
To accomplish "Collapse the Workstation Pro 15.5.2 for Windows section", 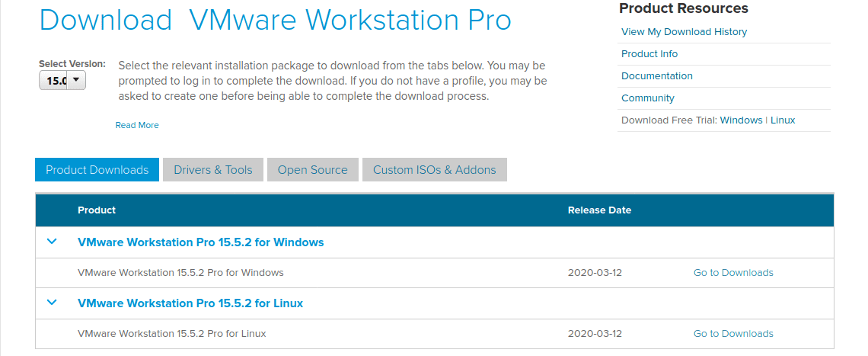I will coord(52,242).
